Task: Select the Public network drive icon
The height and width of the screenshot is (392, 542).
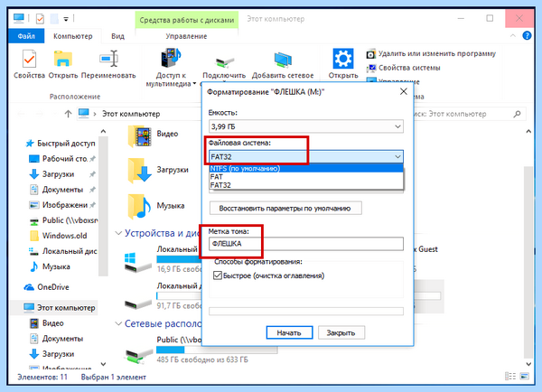Action: coord(137,356)
